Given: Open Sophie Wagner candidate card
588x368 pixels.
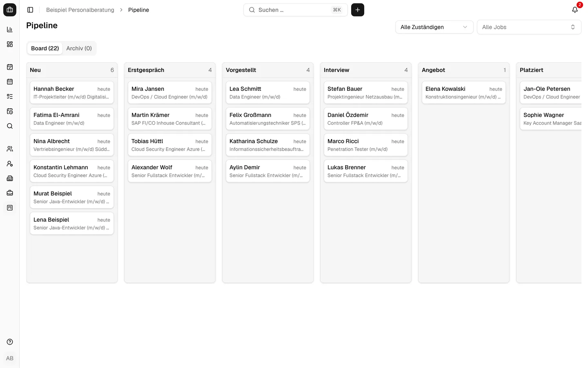Looking at the screenshot, I should click(551, 119).
